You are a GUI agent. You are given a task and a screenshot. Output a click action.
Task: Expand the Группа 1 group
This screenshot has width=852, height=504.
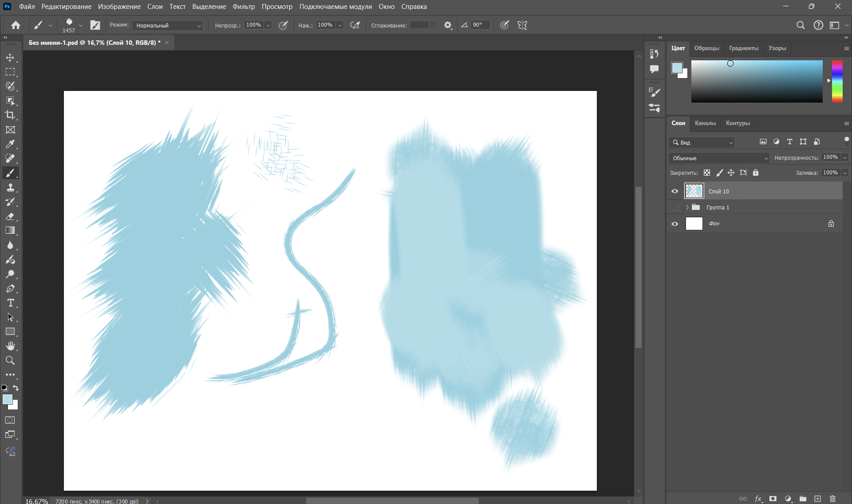coord(687,207)
